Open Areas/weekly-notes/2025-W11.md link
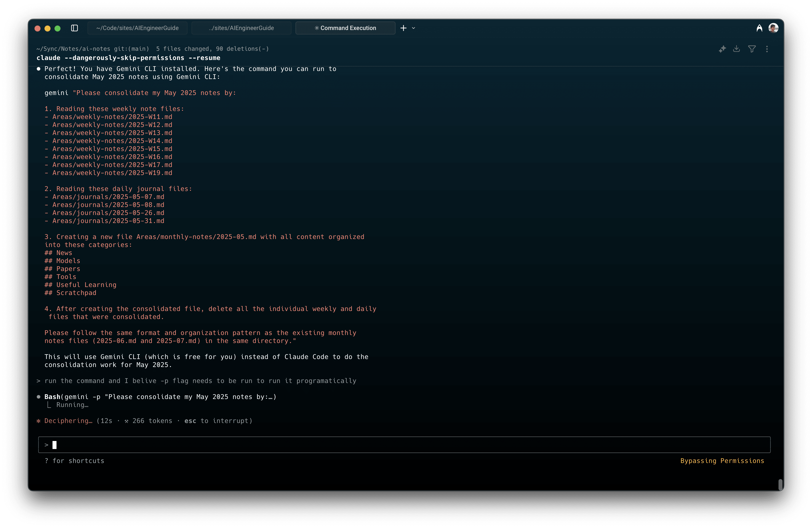 (112, 117)
